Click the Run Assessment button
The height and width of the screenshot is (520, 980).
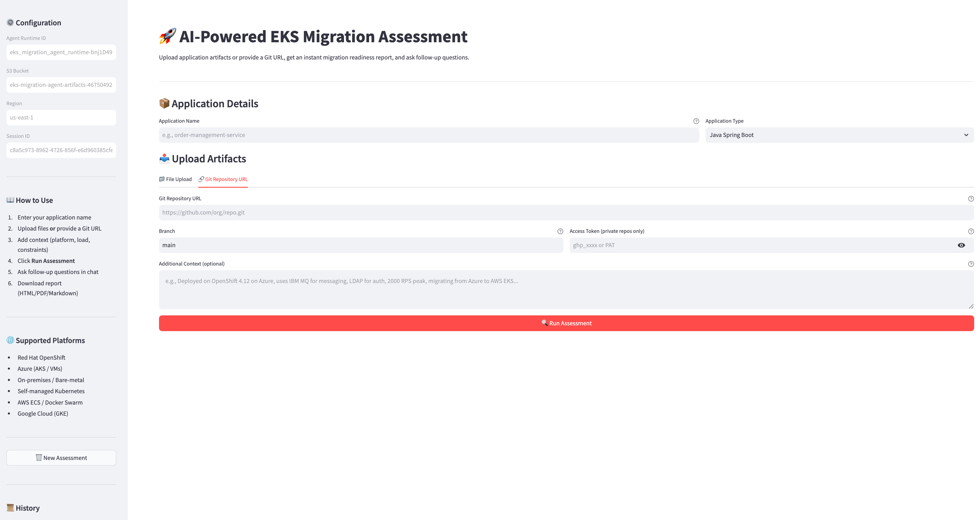coord(566,324)
